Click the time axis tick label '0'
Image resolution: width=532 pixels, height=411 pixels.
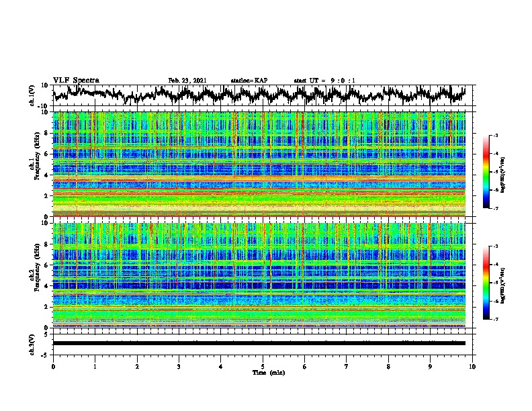pos(53,367)
